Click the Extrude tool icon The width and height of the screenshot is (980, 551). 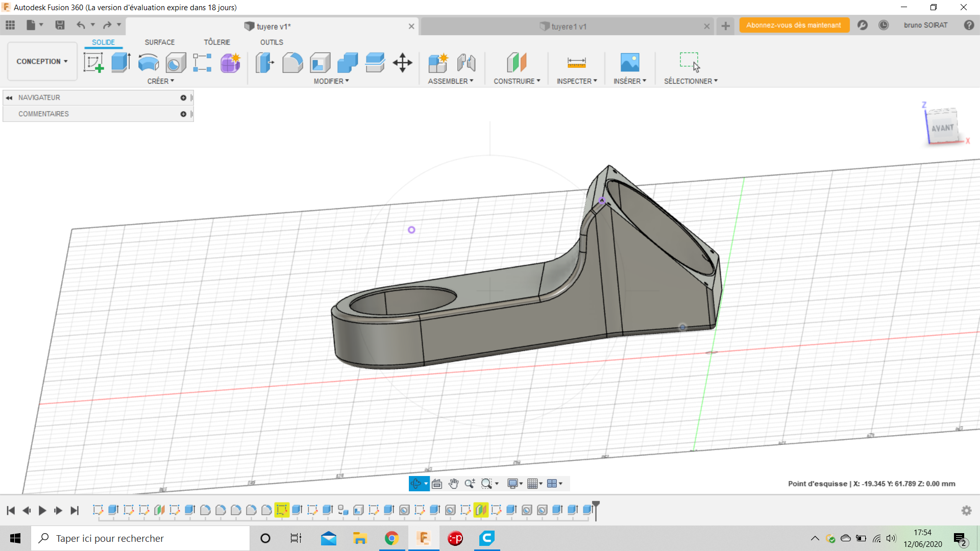[121, 63]
